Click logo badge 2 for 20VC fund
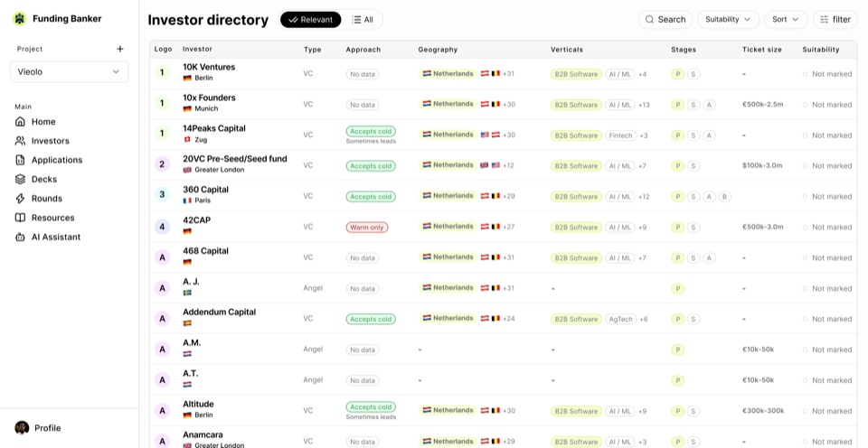This screenshot has width=868, height=448. 162,164
